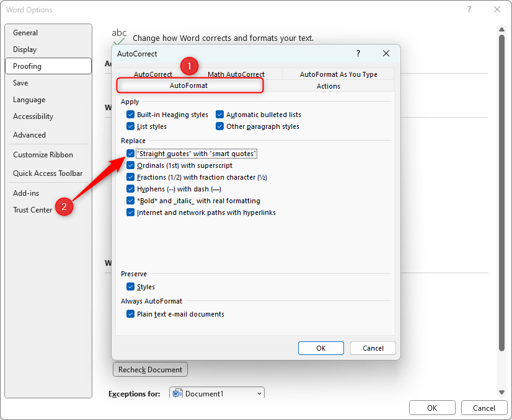Confirm changes with the OK button
Viewport: 512px width, 420px height.
tap(320, 348)
